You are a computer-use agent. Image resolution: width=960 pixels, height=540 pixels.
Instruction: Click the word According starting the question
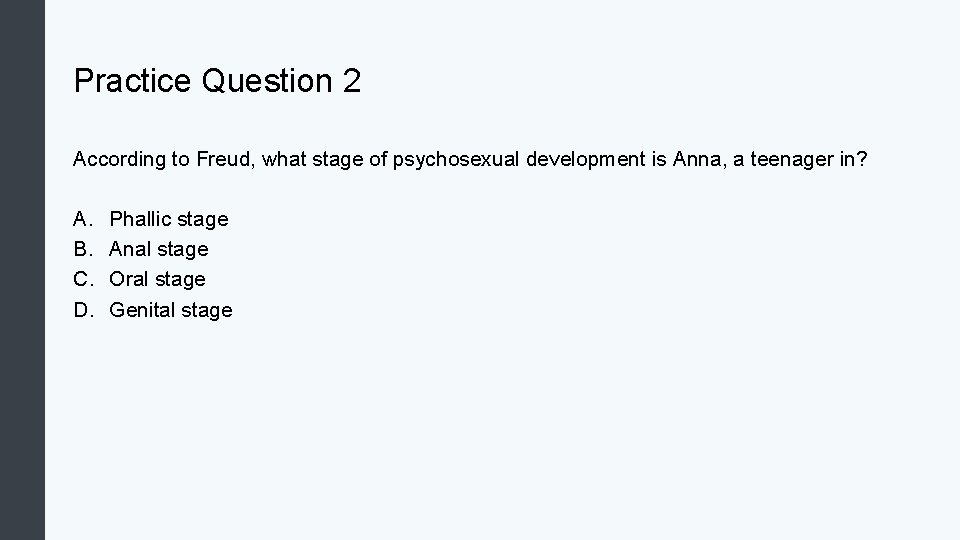[x=119, y=159]
